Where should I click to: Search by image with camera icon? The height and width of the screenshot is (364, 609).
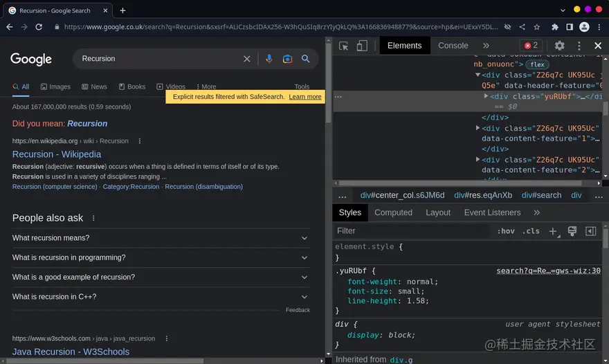pyautogui.click(x=287, y=59)
